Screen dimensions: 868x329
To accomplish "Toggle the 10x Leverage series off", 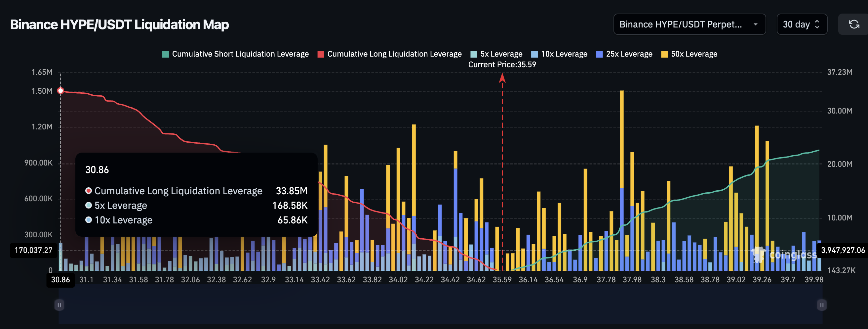I will pyautogui.click(x=559, y=54).
